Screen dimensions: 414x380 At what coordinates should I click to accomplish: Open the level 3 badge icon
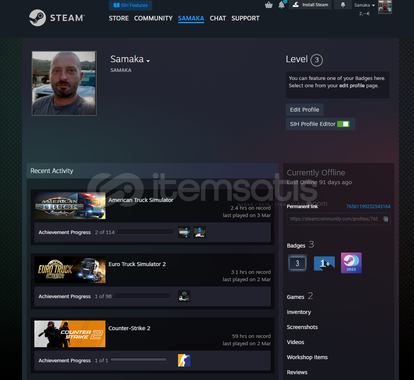297,263
